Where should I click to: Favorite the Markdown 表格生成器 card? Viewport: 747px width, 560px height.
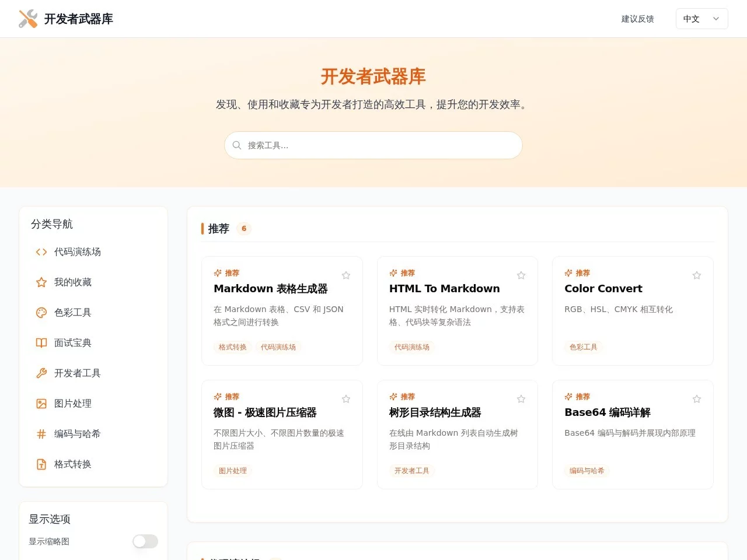(345, 275)
